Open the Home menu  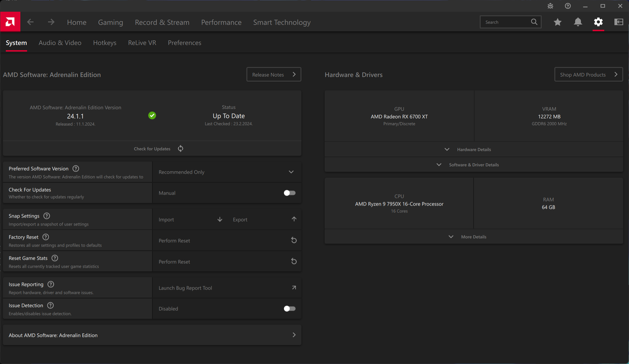pos(77,22)
